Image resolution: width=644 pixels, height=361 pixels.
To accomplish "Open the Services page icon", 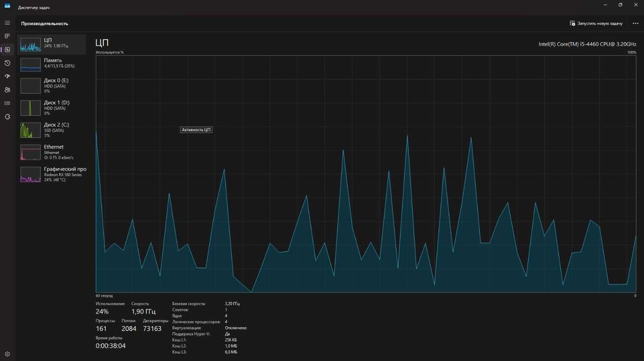I will tap(7, 117).
